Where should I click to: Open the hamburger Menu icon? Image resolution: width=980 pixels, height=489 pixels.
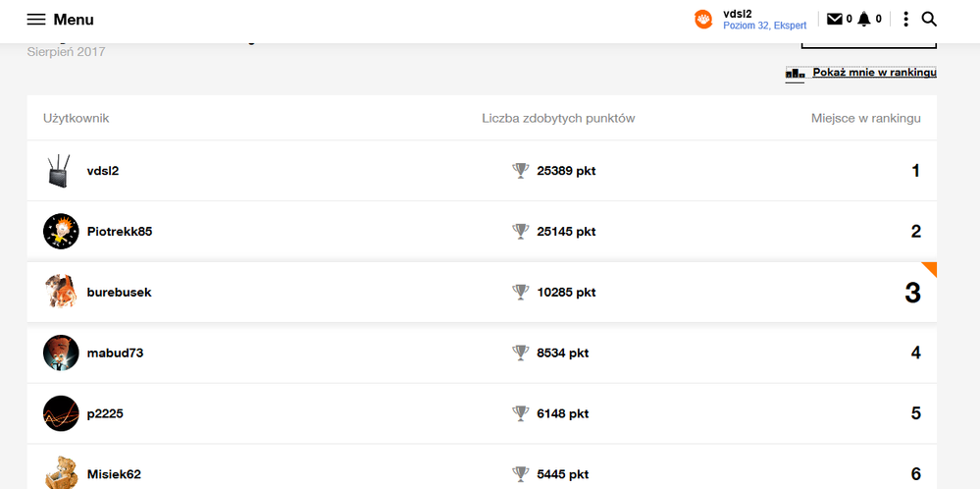(x=36, y=20)
